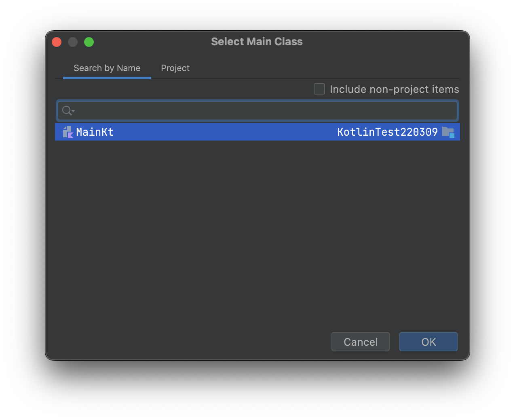Click the magnifying glass search icon
515x420 pixels.
click(x=66, y=110)
